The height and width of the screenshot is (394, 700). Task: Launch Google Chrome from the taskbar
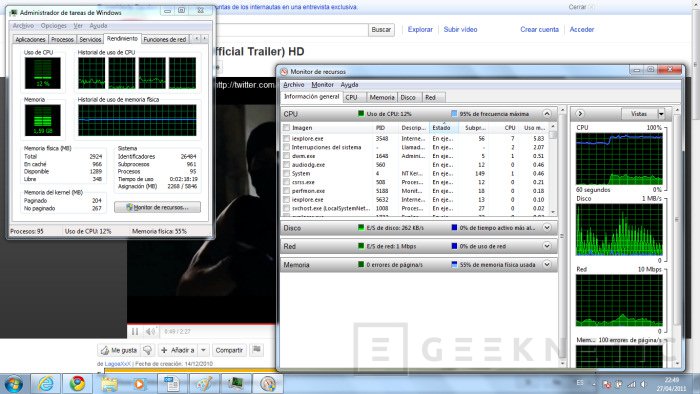point(77,384)
